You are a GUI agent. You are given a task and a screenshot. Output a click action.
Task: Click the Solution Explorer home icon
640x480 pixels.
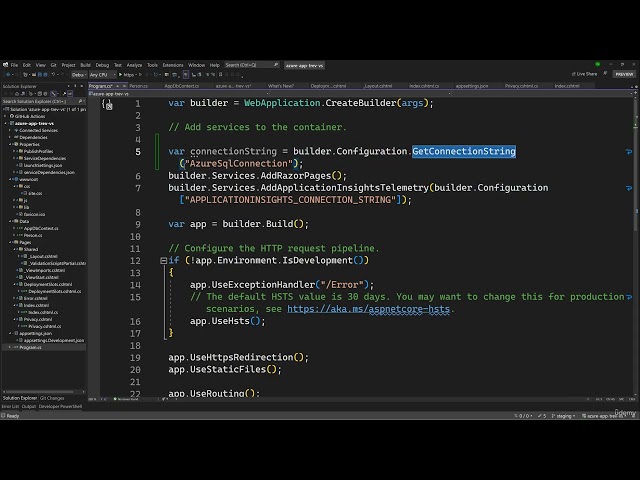[x=17, y=94]
